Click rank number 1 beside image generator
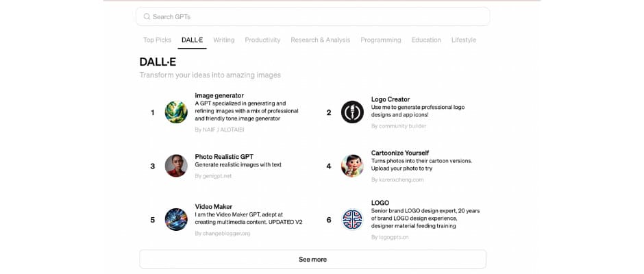Viewport: 644px width, 274px height. click(x=152, y=112)
